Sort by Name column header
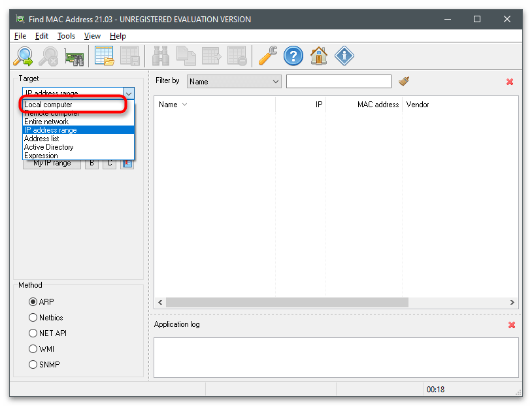Screen dimensions: 532x406 215,105
